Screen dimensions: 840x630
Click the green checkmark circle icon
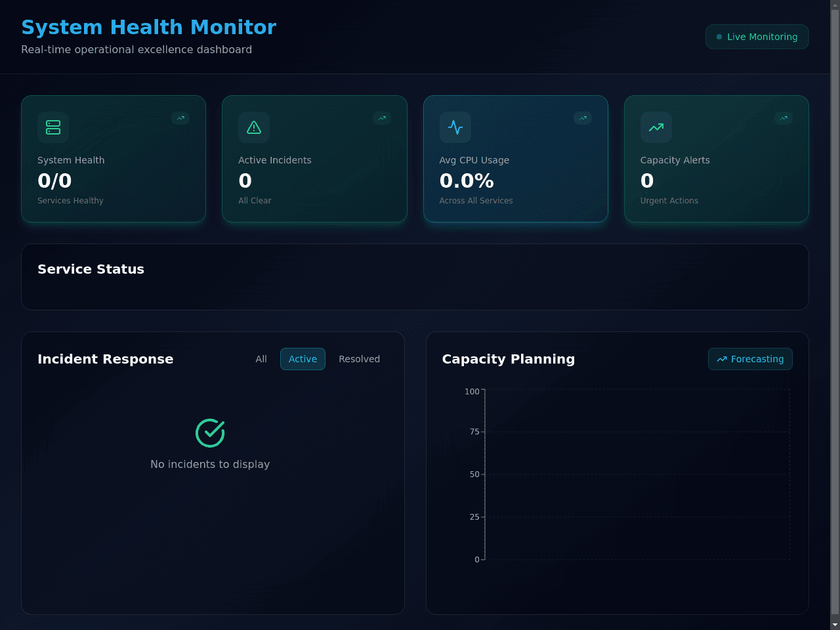click(x=210, y=433)
